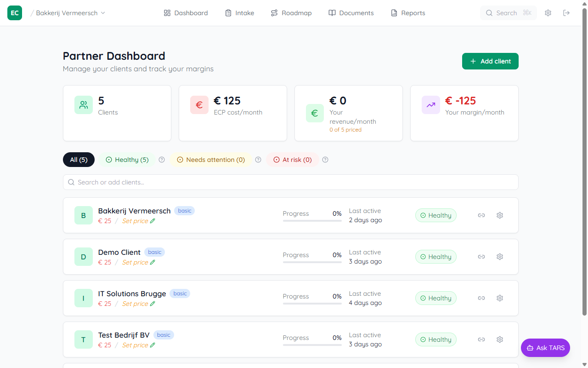The image size is (588, 368).
Task: Click the logout icon top right
Action: coord(566,12)
